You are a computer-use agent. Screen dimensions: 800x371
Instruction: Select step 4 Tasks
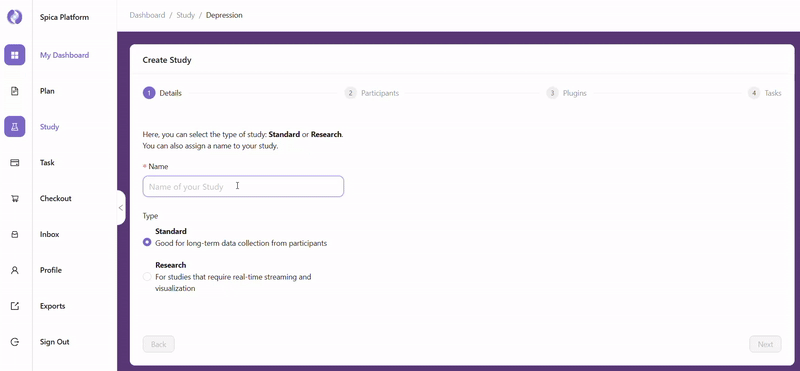764,93
